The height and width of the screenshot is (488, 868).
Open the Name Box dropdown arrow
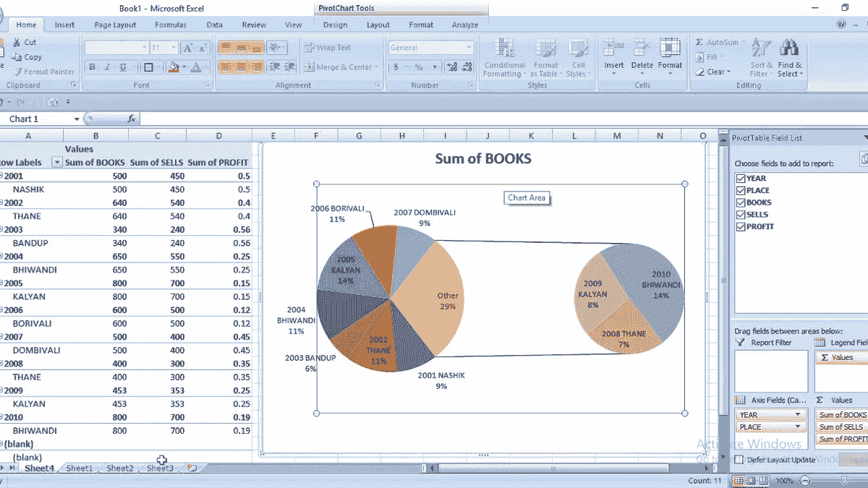point(77,119)
